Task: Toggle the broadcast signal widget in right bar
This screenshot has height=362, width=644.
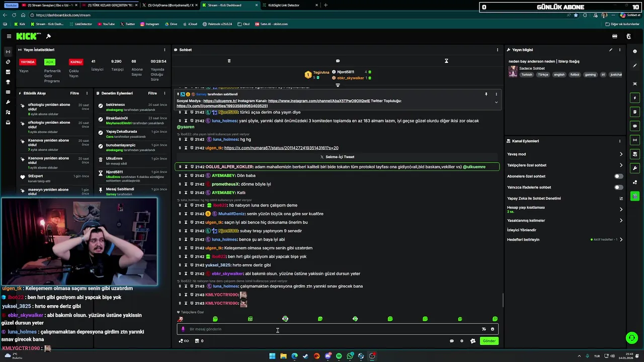Action: point(635,140)
